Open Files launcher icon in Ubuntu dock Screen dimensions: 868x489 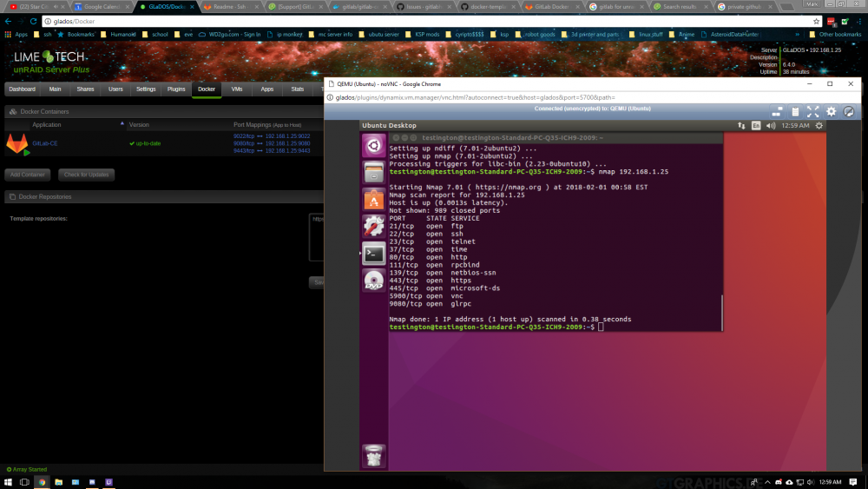tap(373, 172)
